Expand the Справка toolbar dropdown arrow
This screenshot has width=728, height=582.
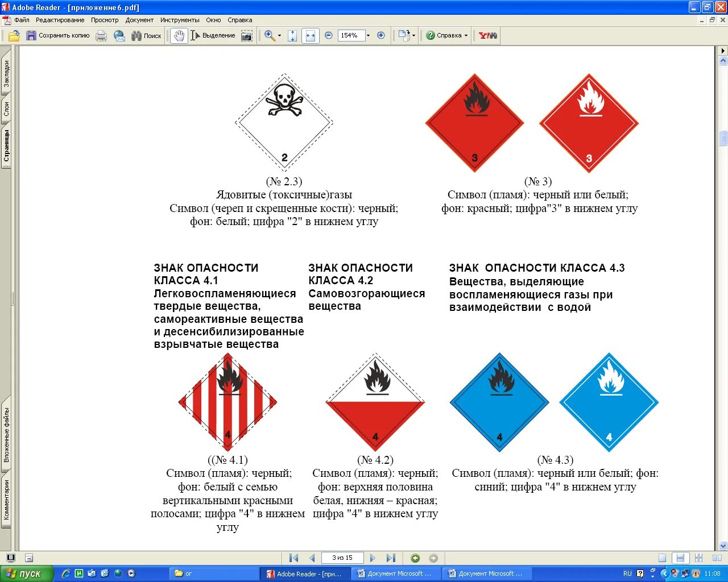click(466, 35)
